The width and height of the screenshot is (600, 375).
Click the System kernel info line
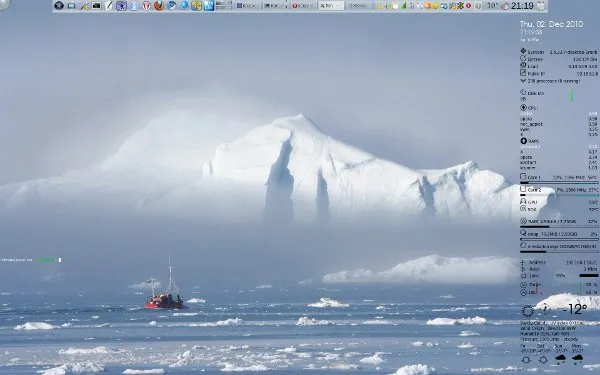pos(558,52)
